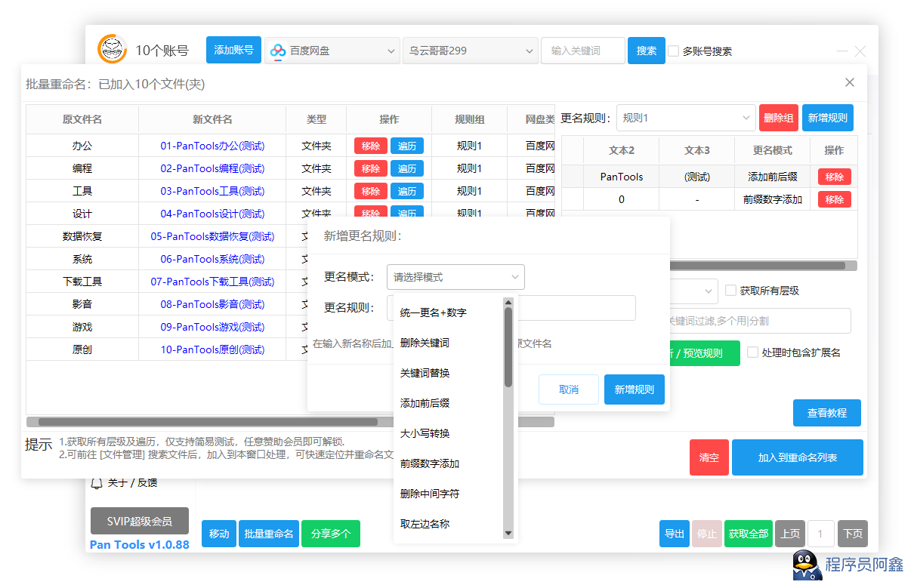Click the 输入关键词 search field
914x588 pixels.
582,51
